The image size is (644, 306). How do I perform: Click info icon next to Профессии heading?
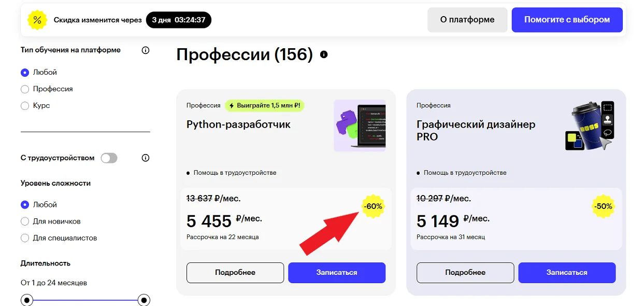click(x=324, y=54)
